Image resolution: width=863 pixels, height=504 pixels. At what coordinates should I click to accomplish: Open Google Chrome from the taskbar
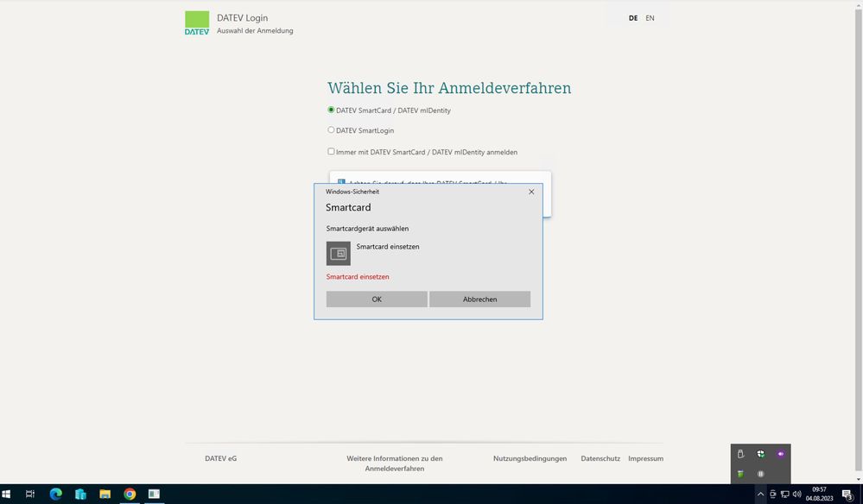(130, 495)
